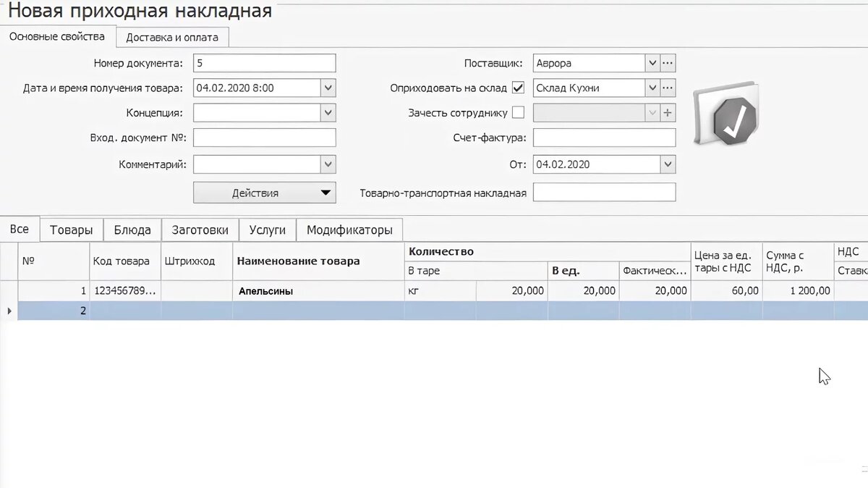Viewport: 868px width, 488px height.
Task: Open the Действия actions menu
Action: click(x=264, y=193)
